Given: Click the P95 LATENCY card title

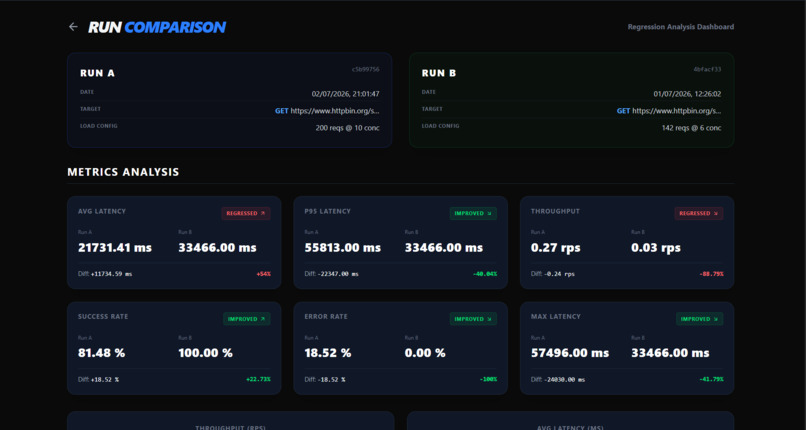Looking at the screenshot, I should click(x=327, y=211).
